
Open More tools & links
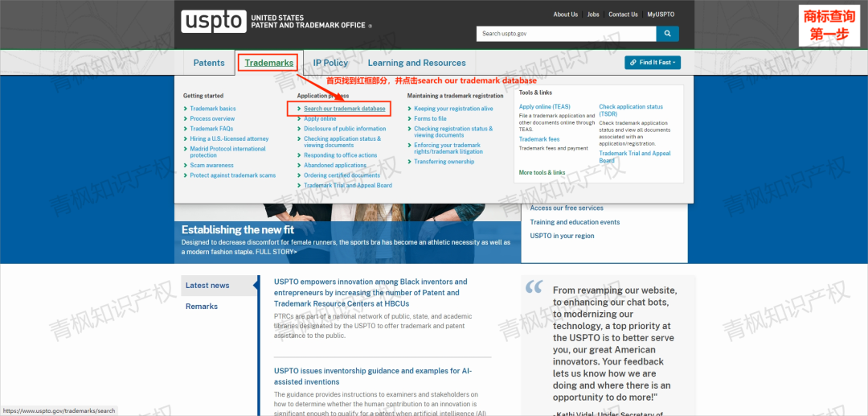pos(542,172)
